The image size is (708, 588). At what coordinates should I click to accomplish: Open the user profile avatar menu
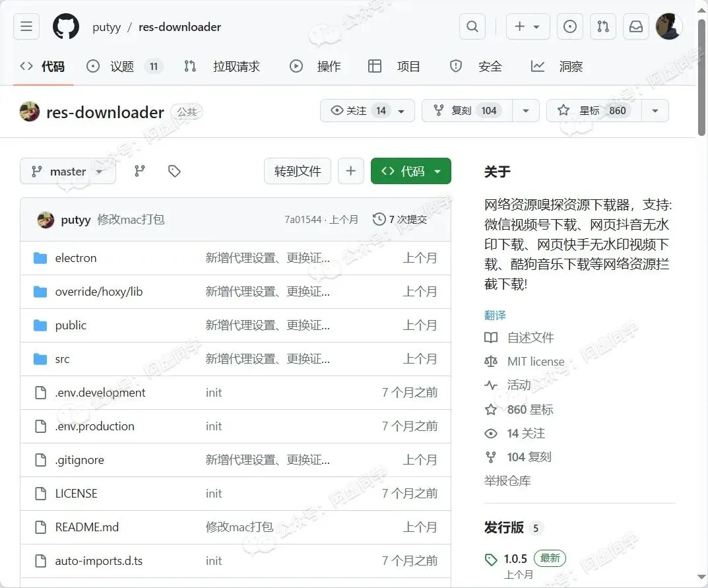tap(668, 26)
